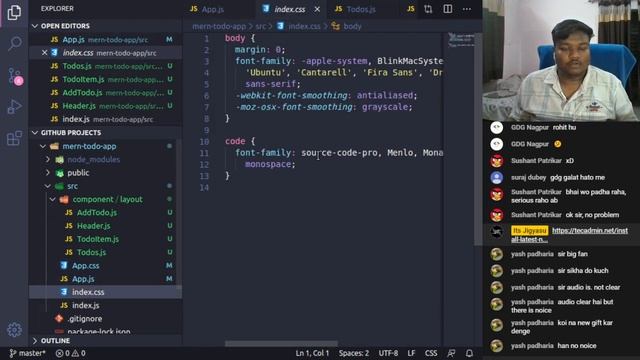
Task: Select Todos.js in Open Editors
Action: coord(105,66)
